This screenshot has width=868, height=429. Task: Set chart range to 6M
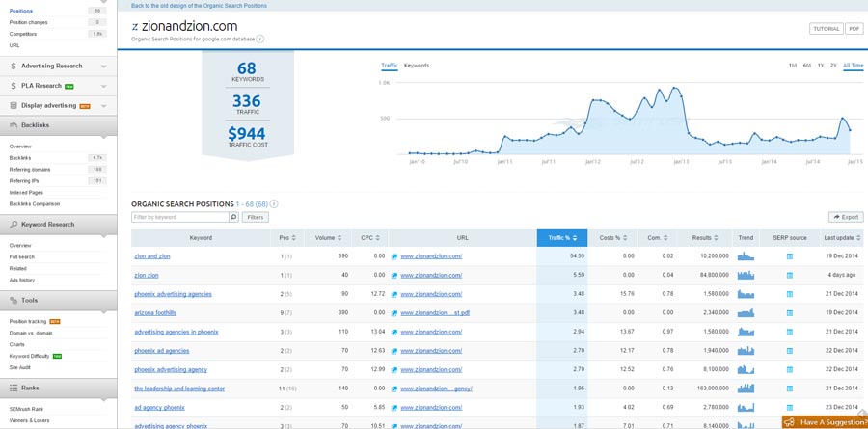point(807,66)
